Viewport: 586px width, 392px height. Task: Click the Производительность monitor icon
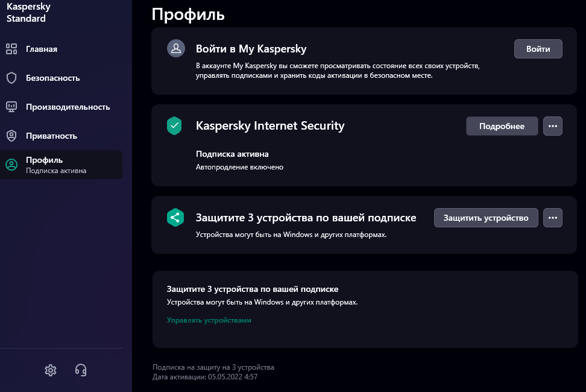(11, 107)
